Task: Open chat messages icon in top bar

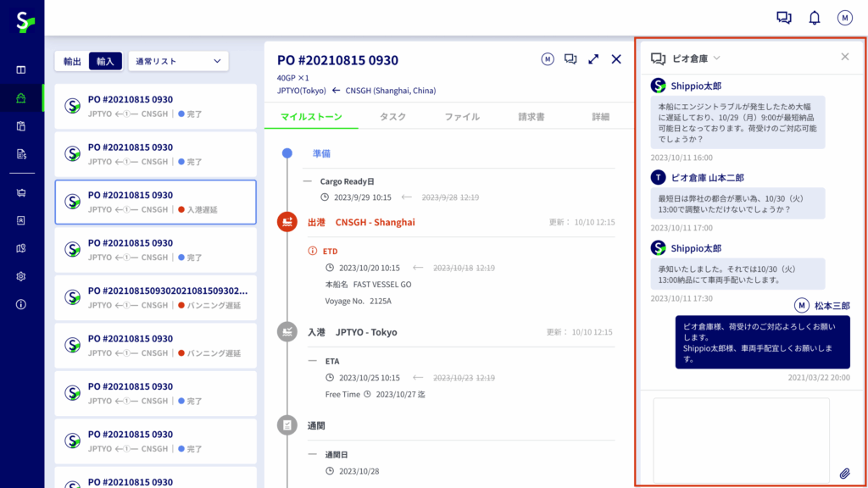Action: pyautogui.click(x=783, y=18)
